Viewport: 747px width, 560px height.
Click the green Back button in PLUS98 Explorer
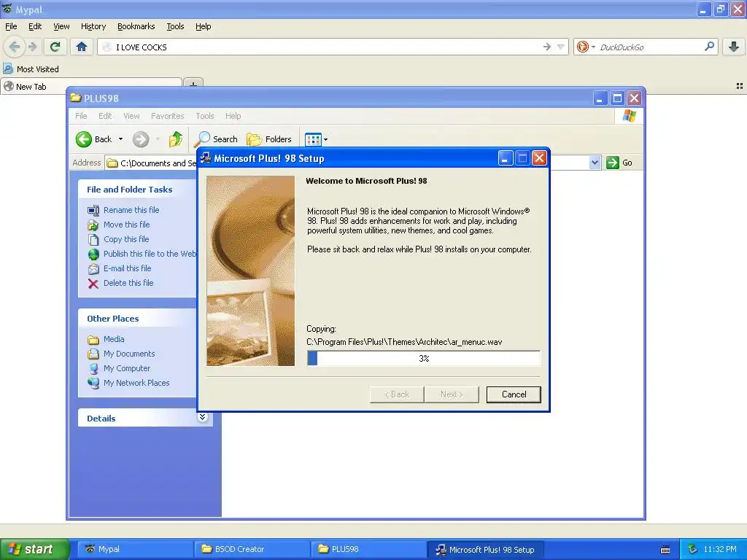click(94, 139)
